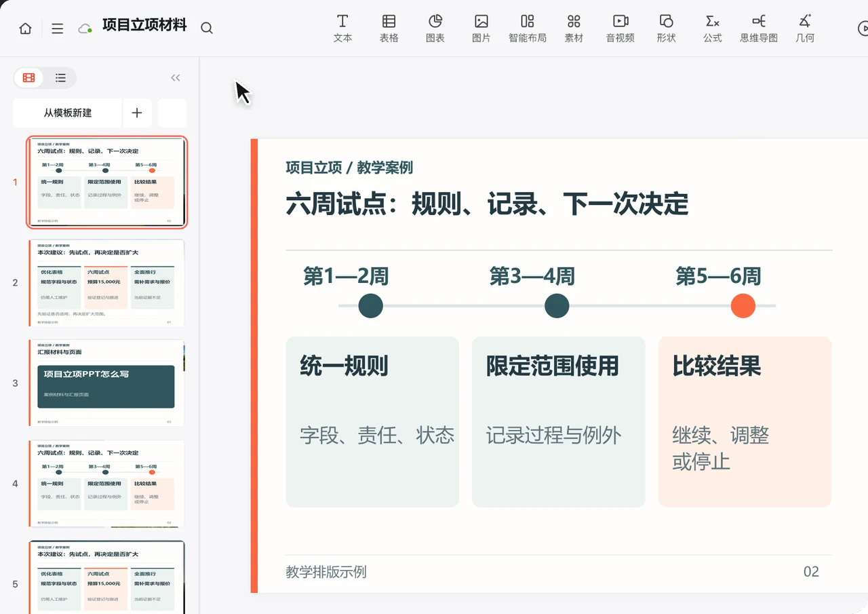Select slide 2 thumbnail
This screenshot has height=614, width=868.
click(107, 283)
